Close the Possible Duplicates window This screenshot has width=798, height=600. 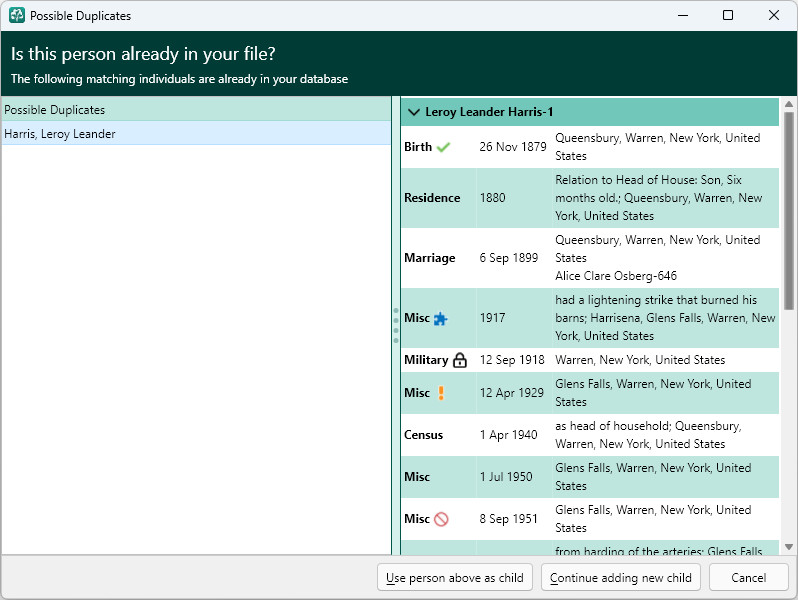point(774,15)
